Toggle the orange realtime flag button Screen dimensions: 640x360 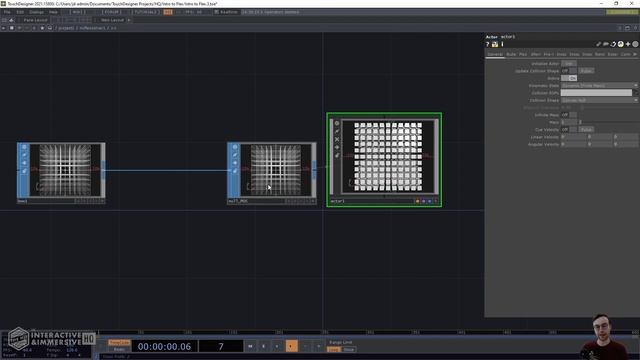point(168,12)
